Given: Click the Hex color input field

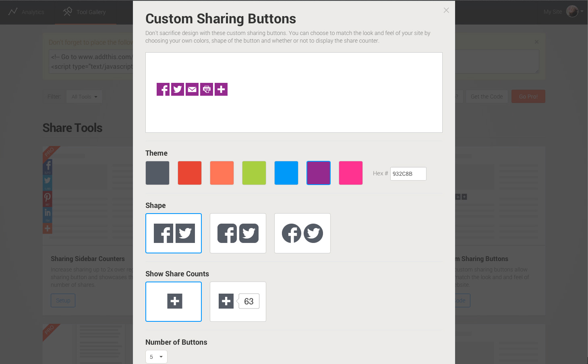Looking at the screenshot, I should (x=408, y=174).
